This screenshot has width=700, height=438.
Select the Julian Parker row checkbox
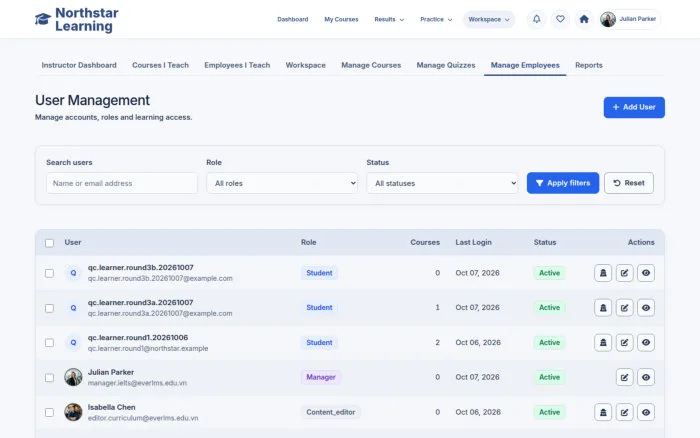pyautogui.click(x=50, y=378)
